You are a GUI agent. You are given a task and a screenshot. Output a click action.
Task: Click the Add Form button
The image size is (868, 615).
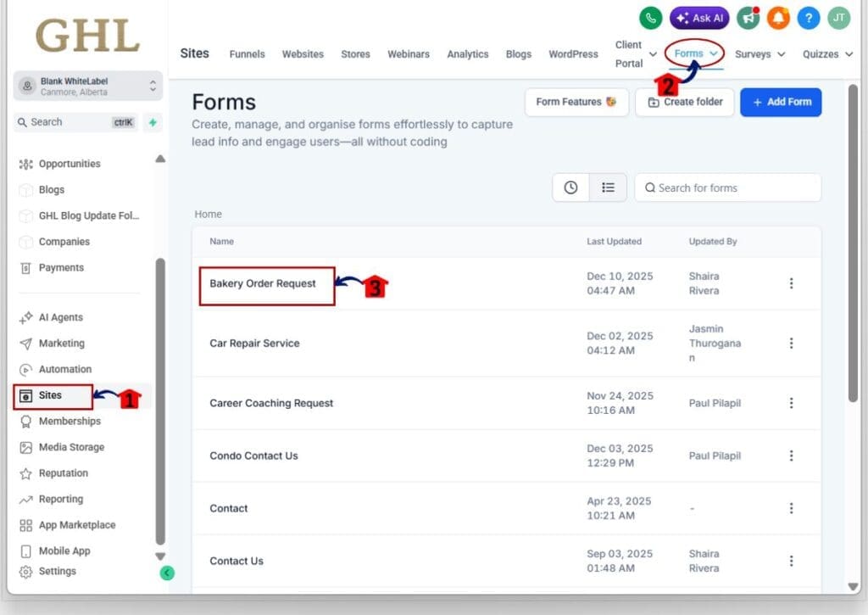click(x=780, y=101)
